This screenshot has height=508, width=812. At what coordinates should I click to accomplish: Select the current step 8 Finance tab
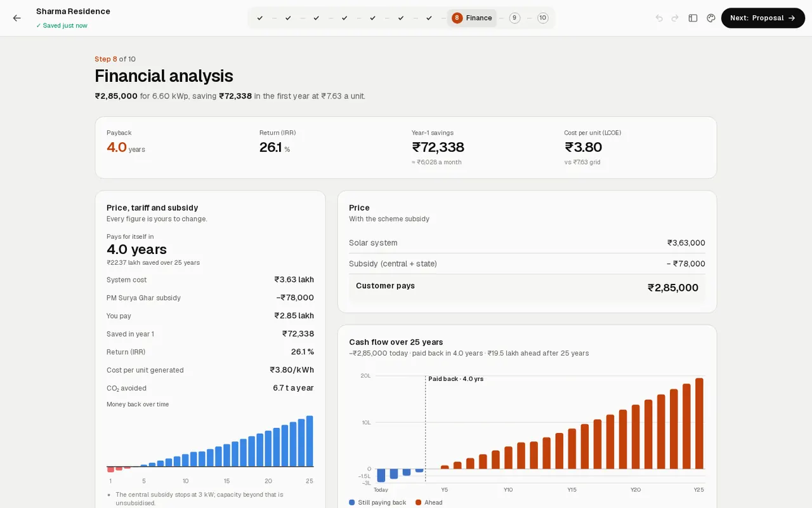[472, 18]
